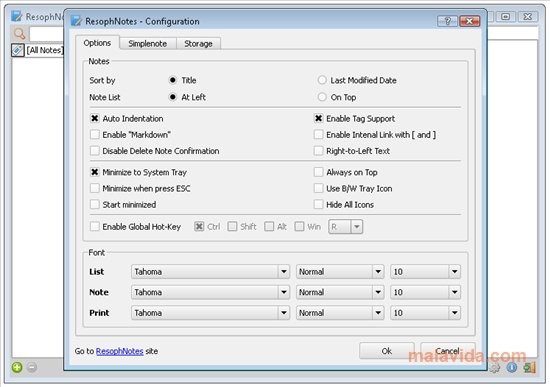Open the Note font size dropdown
550x387 pixels.
[425, 292]
